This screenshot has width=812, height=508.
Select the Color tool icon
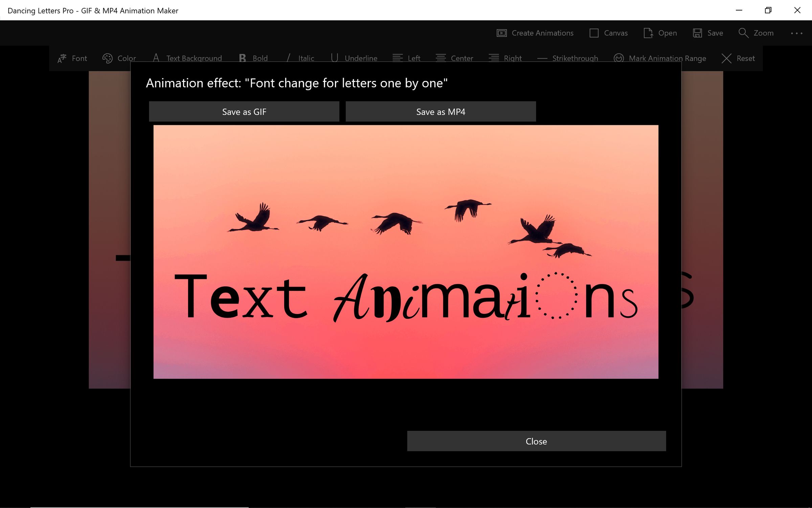pyautogui.click(x=107, y=57)
